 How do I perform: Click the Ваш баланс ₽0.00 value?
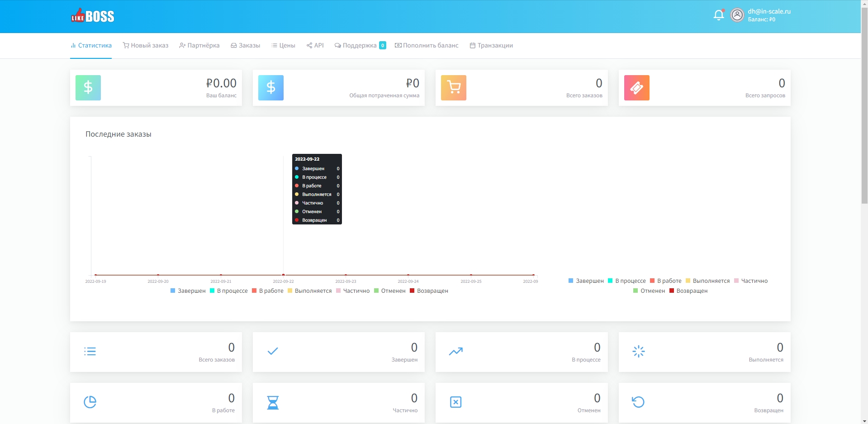click(x=221, y=83)
